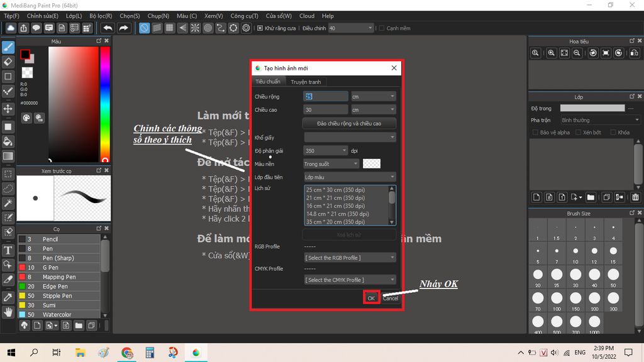Switch to the Truyện tranh tab
Image resolution: width=644 pixels, height=362 pixels.
[306, 82]
